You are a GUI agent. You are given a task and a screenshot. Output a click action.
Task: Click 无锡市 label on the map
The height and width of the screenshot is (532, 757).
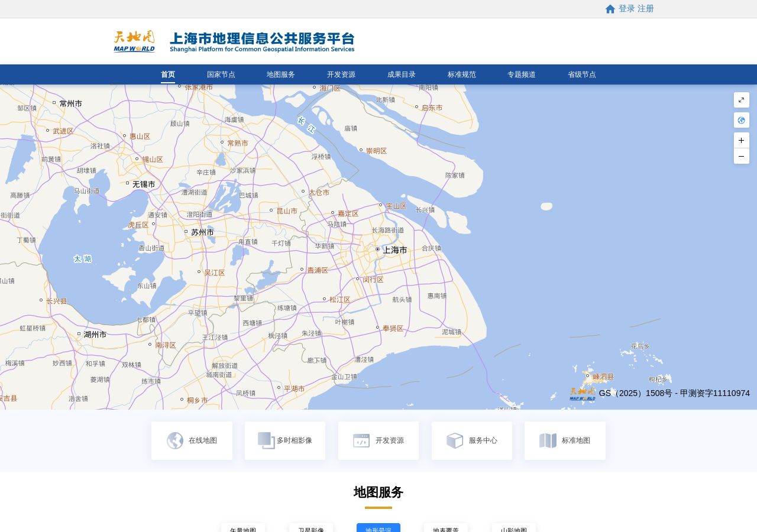point(144,184)
